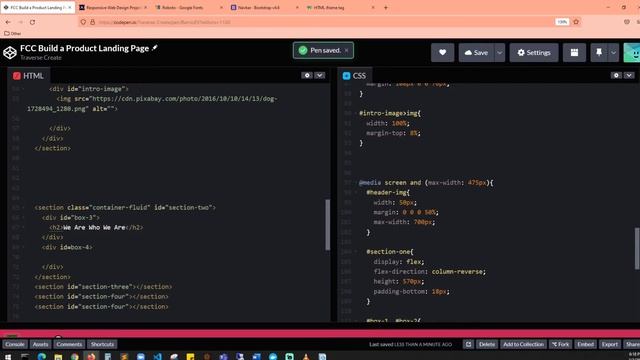Image resolution: width=640 pixels, height=360 pixels.
Task: Open pen Settings
Action: click(x=534, y=53)
